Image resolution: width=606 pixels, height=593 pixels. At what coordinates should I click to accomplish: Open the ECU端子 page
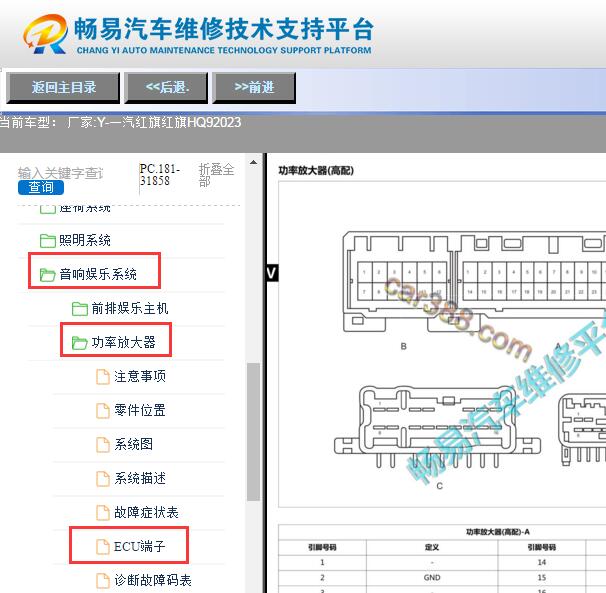[x=140, y=547]
